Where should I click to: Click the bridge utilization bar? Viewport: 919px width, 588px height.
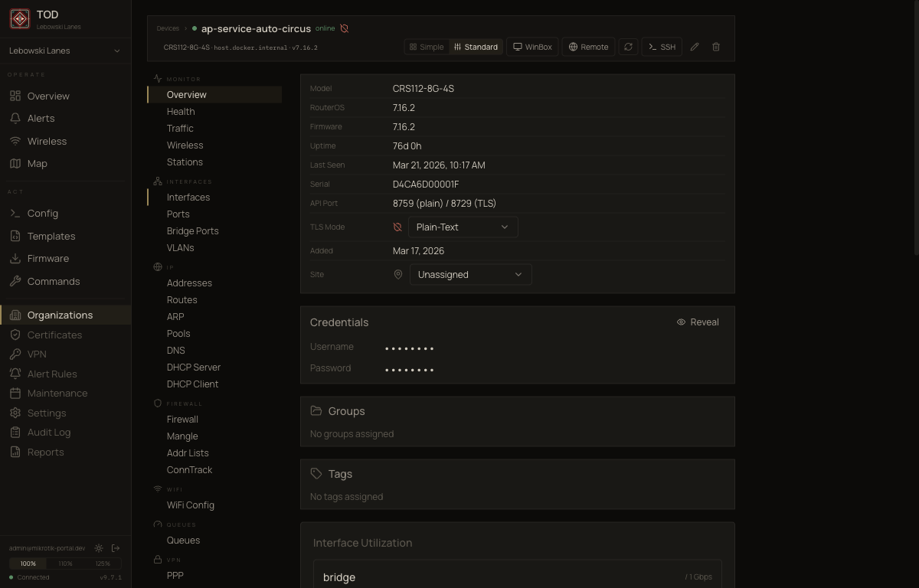[x=517, y=577]
